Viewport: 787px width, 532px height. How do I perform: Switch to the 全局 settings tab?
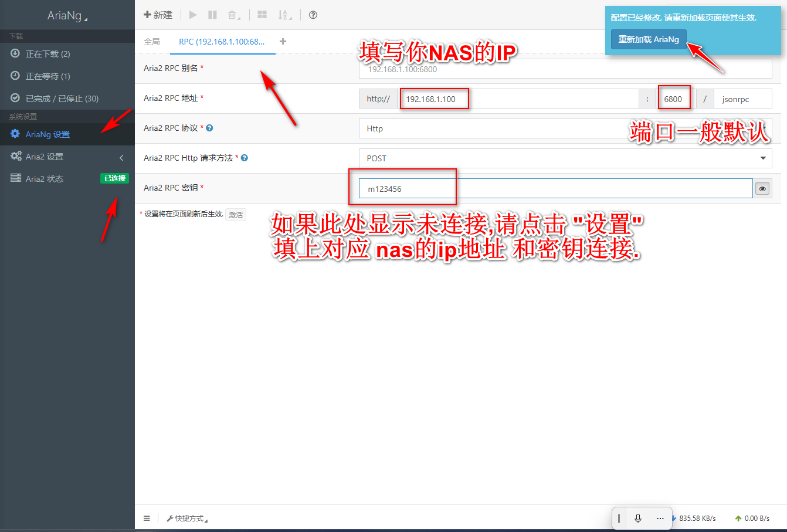[152, 42]
